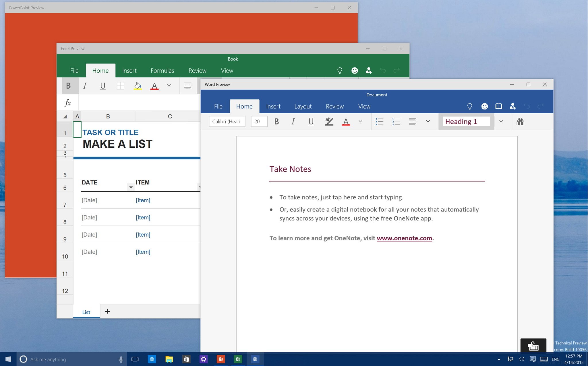Apply numbered list in Word

coord(396,122)
